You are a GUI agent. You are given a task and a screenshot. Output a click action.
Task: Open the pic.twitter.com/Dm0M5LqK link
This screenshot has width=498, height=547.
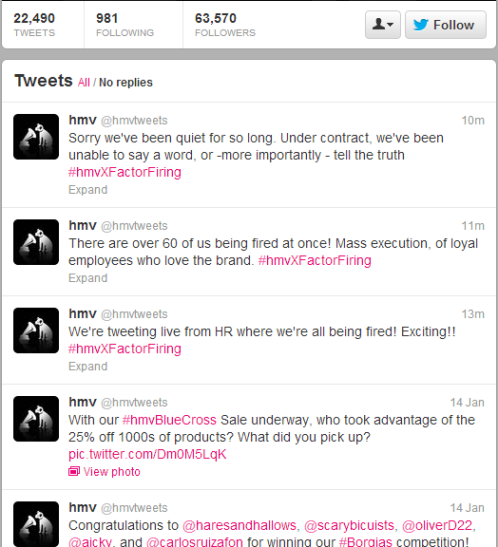pyautogui.click(x=147, y=454)
